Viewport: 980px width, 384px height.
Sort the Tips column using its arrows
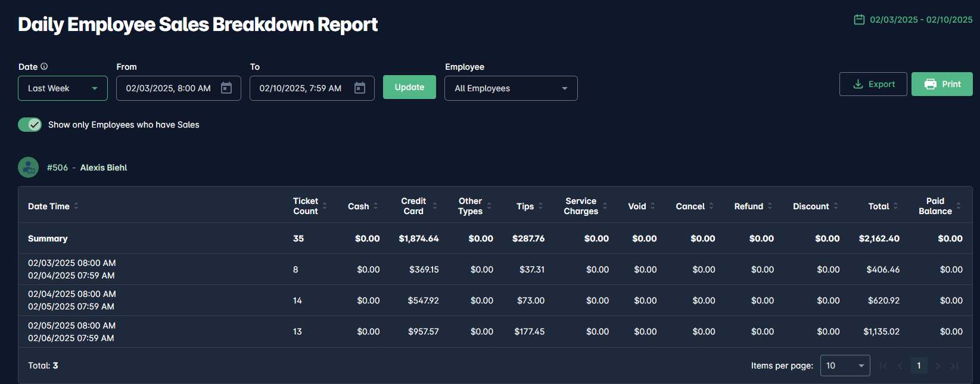click(x=540, y=206)
